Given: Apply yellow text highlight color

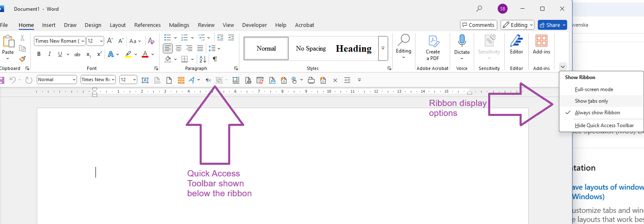Looking at the screenshot, I should tap(128, 54).
